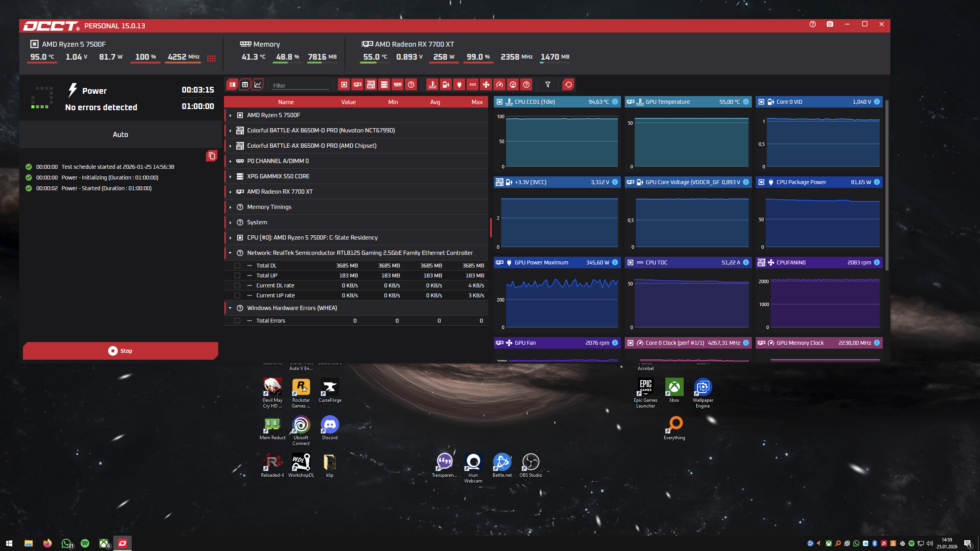Viewport: 980px width, 551px height.
Task: Click the CPU core grid indicator in header
Action: 211,58
